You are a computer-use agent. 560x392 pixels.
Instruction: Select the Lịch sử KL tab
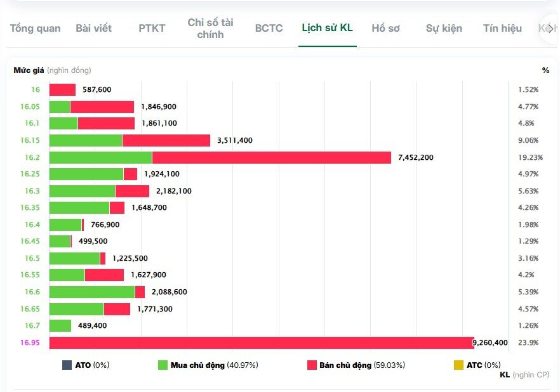[327, 28]
